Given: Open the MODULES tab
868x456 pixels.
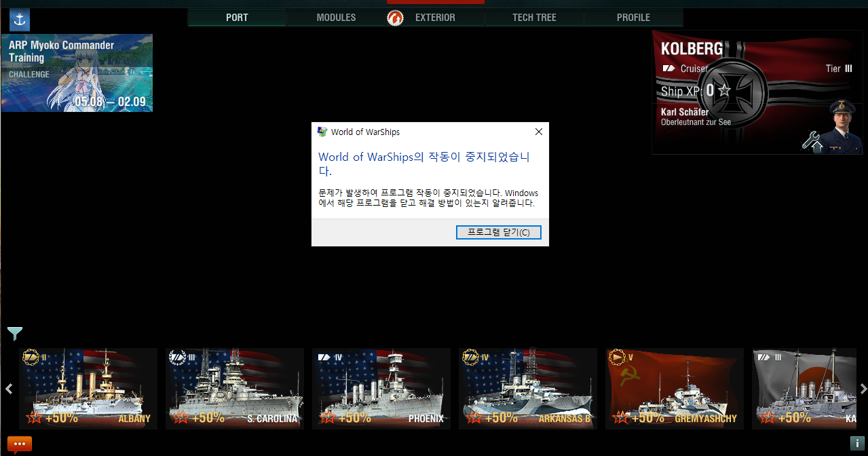Looking at the screenshot, I should coord(336,18).
